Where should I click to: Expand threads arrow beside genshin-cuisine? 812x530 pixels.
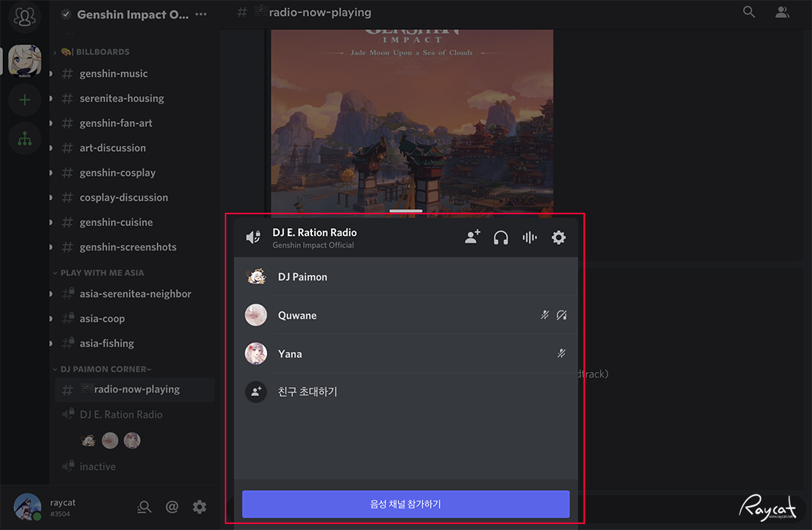51,223
